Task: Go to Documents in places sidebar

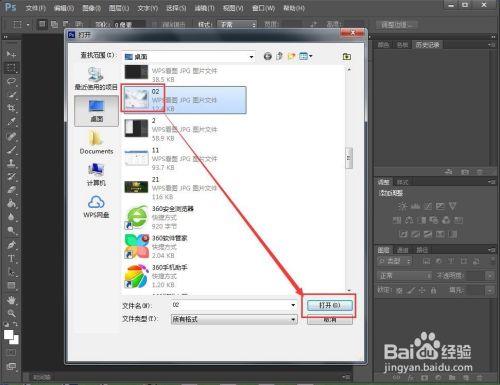Action: pos(96,143)
